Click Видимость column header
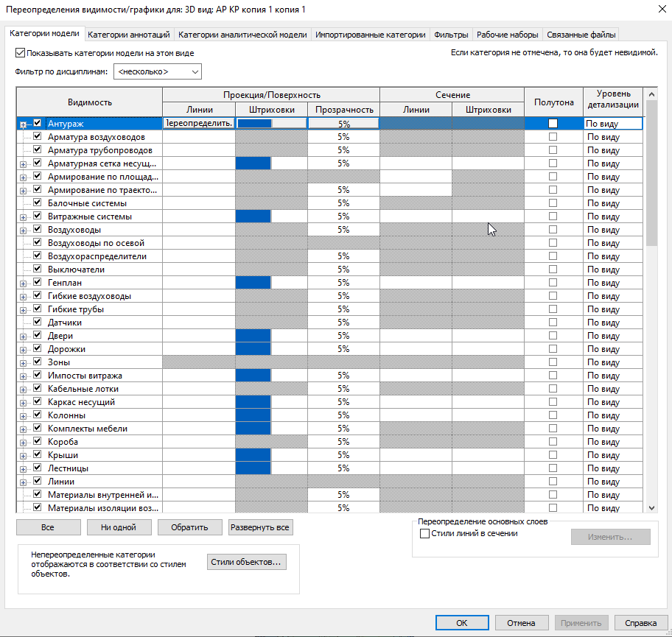The image size is (672, 637). (x=90, y=102)
